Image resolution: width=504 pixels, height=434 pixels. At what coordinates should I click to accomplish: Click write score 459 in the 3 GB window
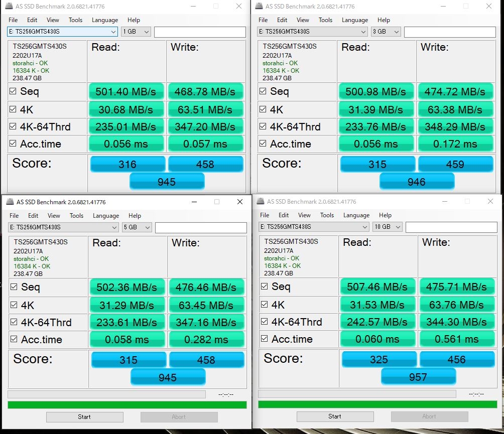click(x=455, y=164)
